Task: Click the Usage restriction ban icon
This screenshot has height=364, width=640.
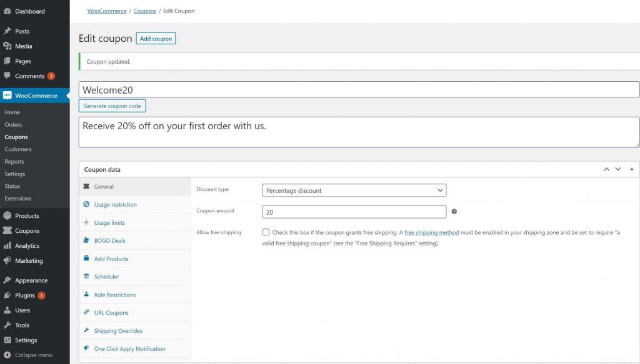Action: coord(86,204)
